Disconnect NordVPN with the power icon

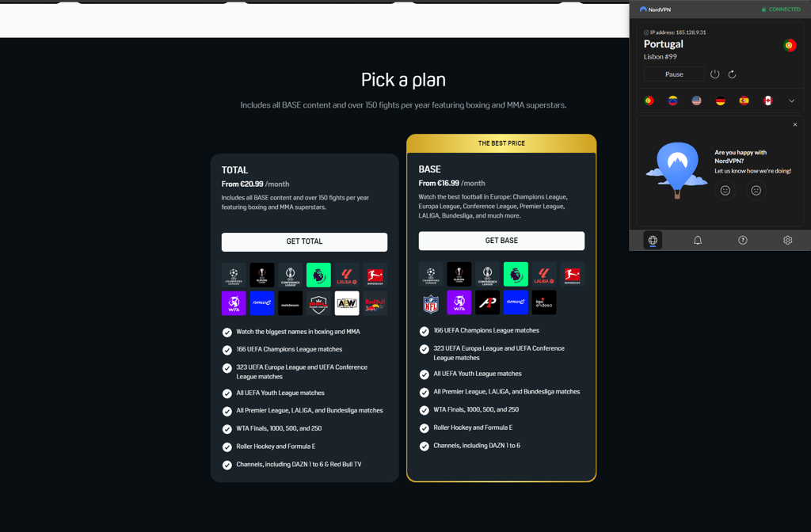tap(715, 74)
